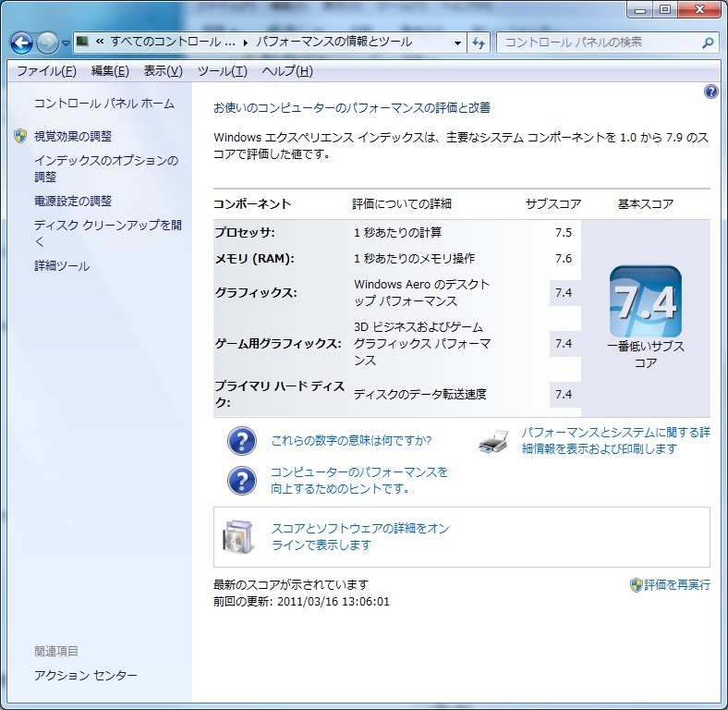The width and height of the screenshot is (728, 710).
Task: Open the 編集(E) menu
Action: tap(110, 71)
